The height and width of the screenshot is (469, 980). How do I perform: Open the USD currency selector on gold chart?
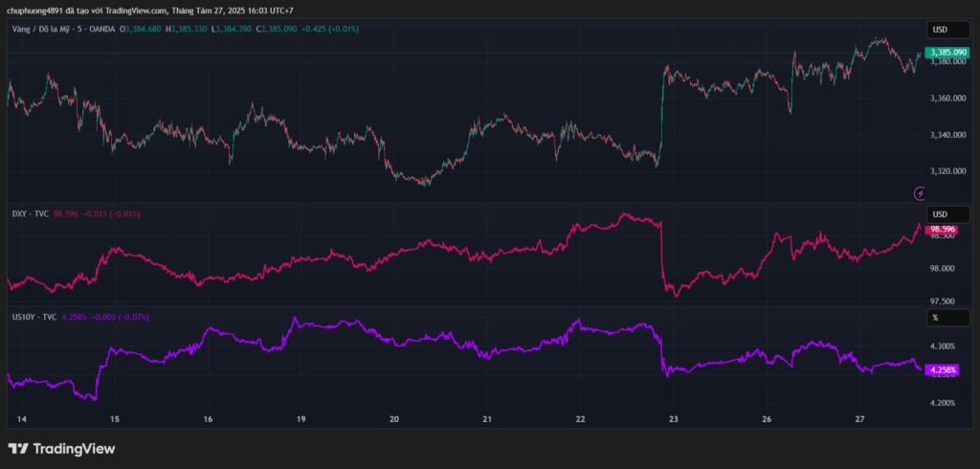[x=948, y=30]
